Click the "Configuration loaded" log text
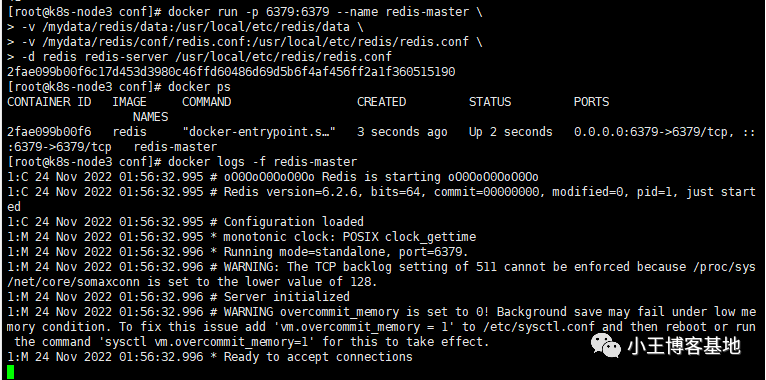This screenshot has height=380, width=766. pos(294,222)
